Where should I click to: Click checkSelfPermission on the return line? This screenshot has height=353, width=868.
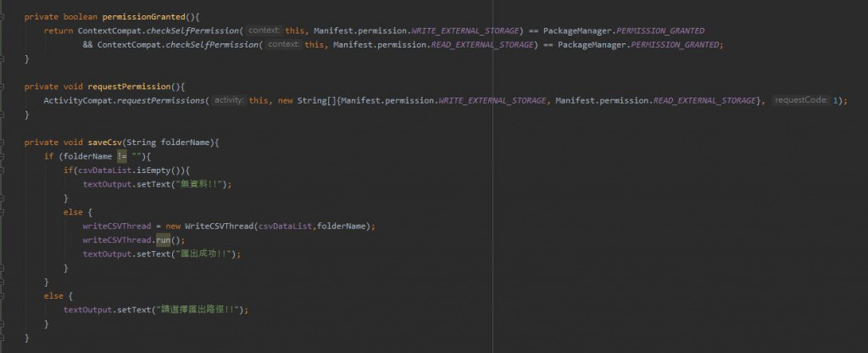[x=192, y=31]
